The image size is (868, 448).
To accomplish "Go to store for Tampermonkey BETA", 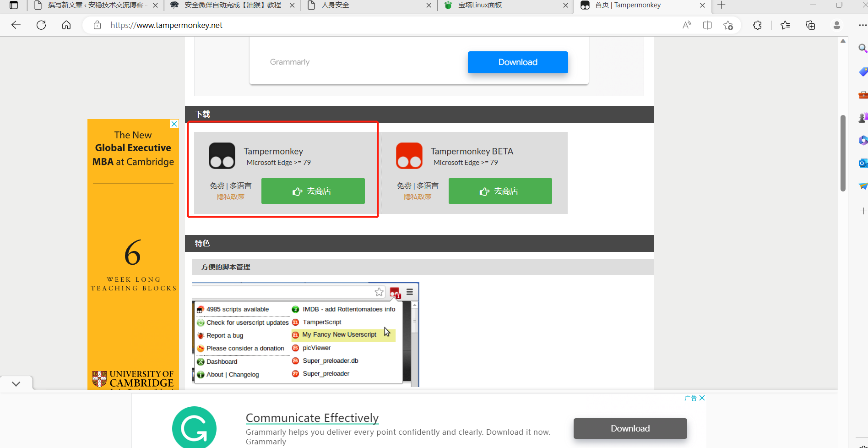I will (x=500, y=191).
